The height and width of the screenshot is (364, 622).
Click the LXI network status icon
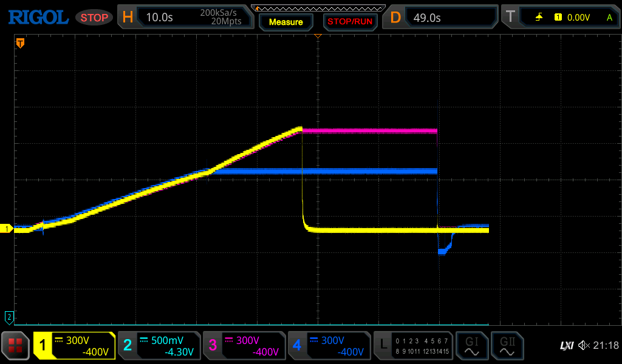click(x=566, y=346)
